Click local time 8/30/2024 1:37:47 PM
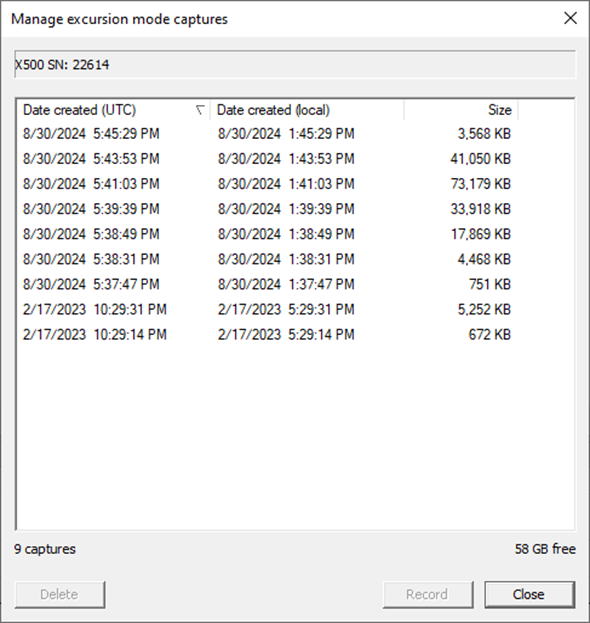This screenshot has width=590, height=623. [286, 284]
